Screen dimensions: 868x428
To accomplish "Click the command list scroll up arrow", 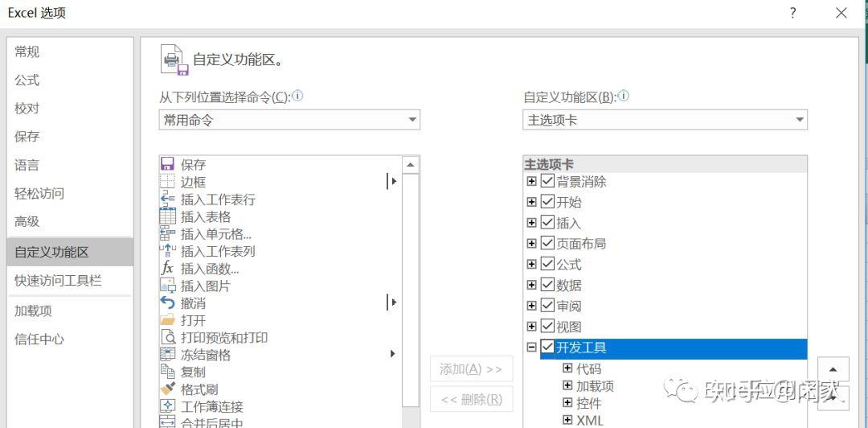I will (410, 165).
